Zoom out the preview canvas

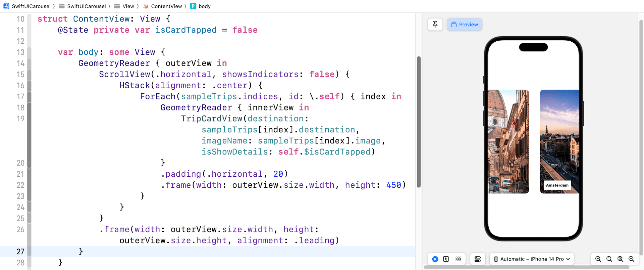598,259
